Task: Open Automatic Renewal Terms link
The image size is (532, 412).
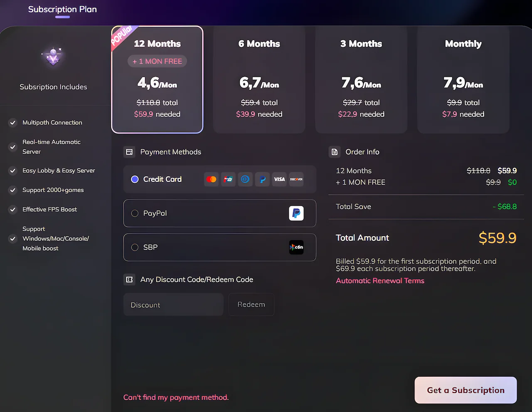Action: (380, 281)
